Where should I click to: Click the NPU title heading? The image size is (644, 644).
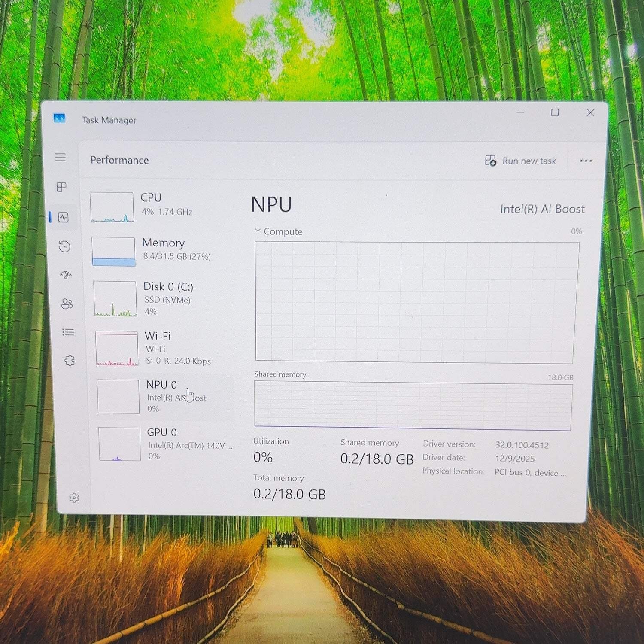click(271, 205)
